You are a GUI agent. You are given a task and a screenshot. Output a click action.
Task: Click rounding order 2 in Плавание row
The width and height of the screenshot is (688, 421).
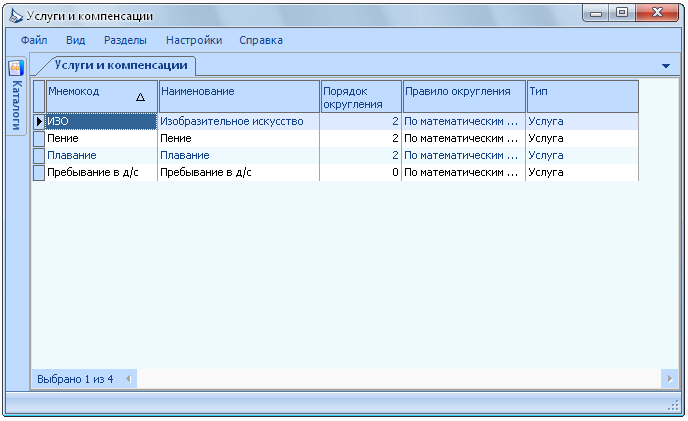click(361, 155)
